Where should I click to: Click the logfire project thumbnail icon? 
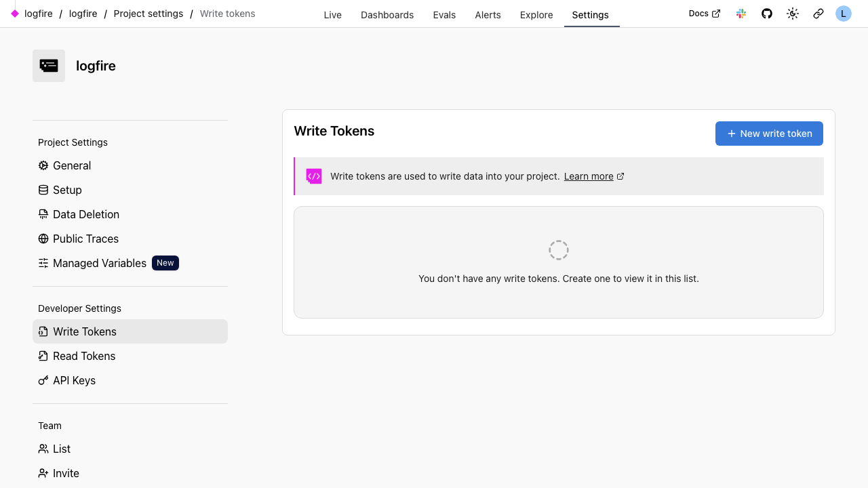[x=49, y=66]
